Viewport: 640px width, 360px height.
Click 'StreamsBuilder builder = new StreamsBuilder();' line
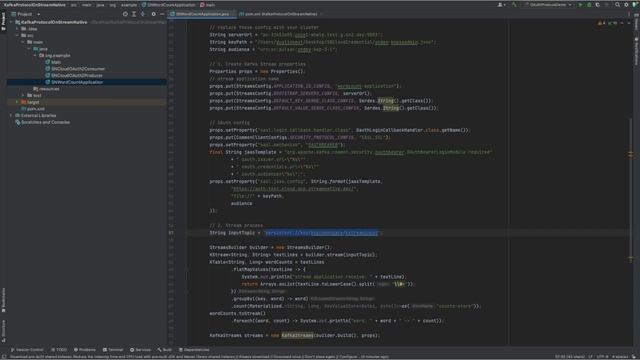pos(271,247)
